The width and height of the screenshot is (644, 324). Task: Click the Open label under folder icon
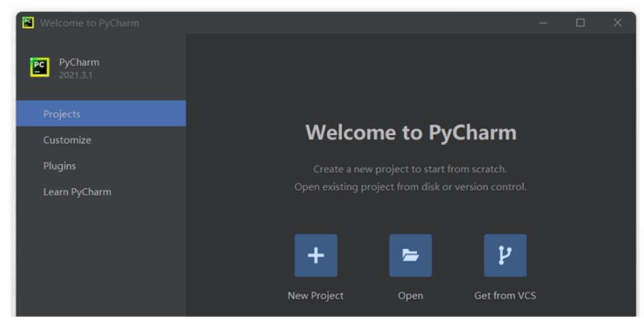(x=410, y=296)
